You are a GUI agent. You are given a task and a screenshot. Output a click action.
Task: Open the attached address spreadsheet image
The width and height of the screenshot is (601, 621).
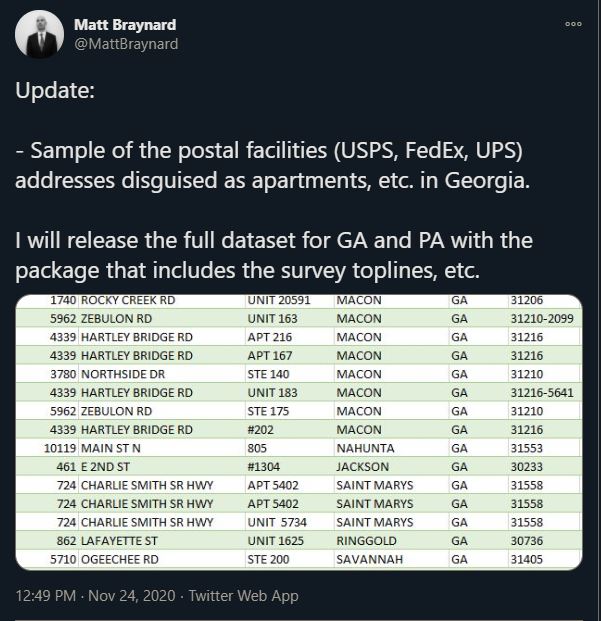pos(299,432)
